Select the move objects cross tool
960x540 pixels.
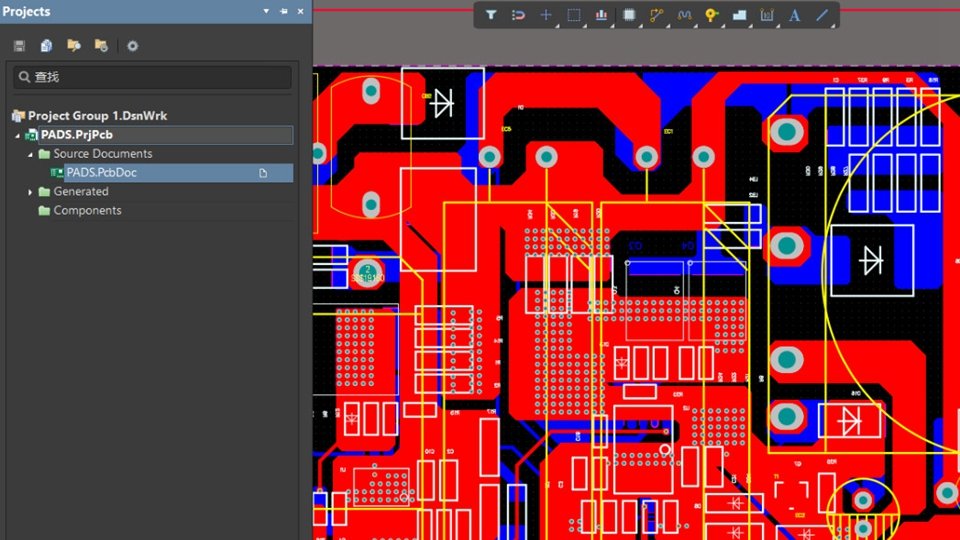pyautogui.click(x=546, y=15)
